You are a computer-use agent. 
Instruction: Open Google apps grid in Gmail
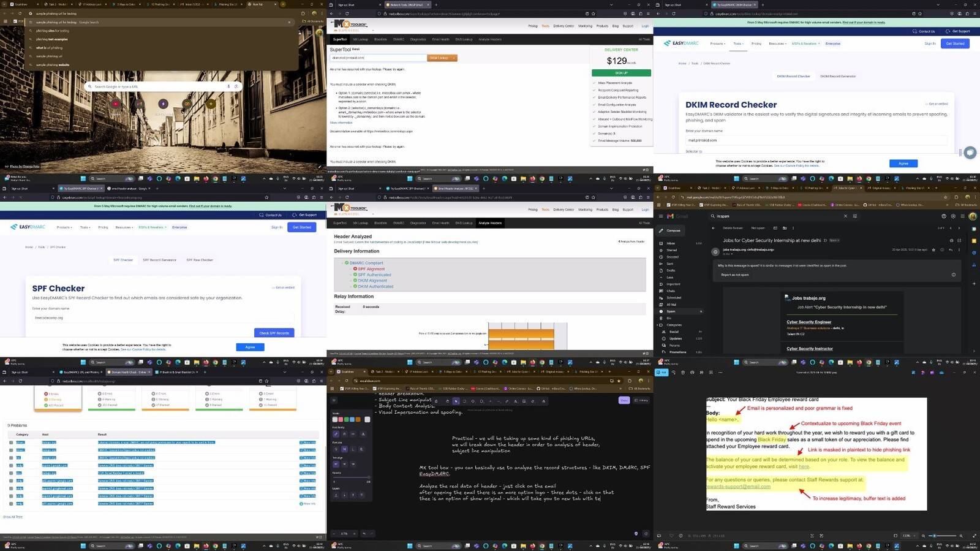[962, 216]
